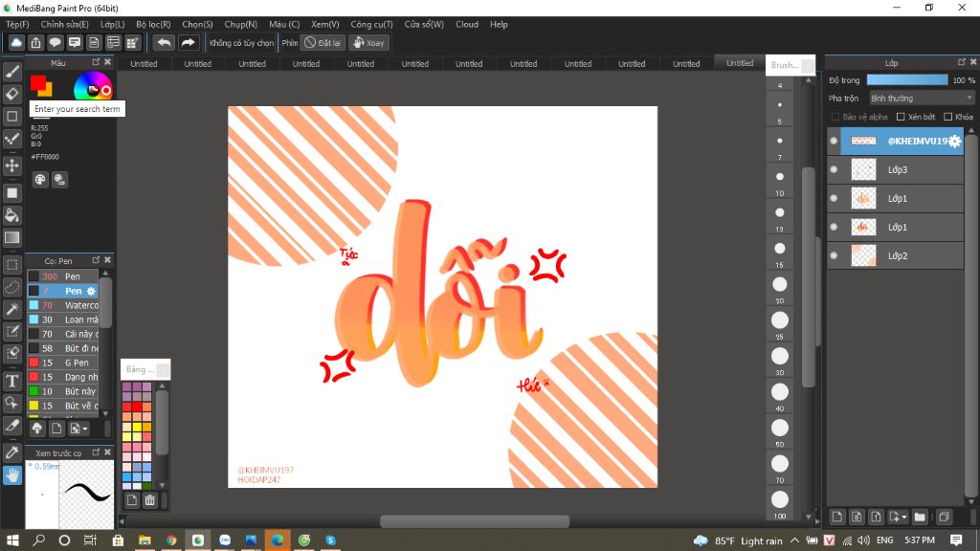
Task: Open the Tệp(F) menu
Action: tap(17, 24)
